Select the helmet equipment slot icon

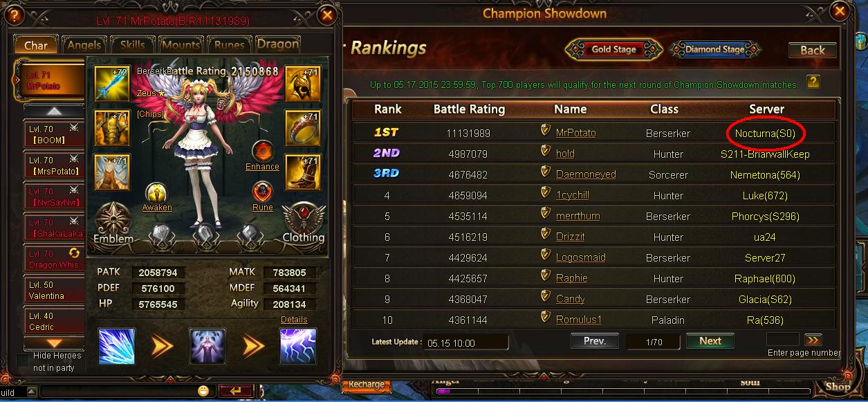(x=303, y=84)
